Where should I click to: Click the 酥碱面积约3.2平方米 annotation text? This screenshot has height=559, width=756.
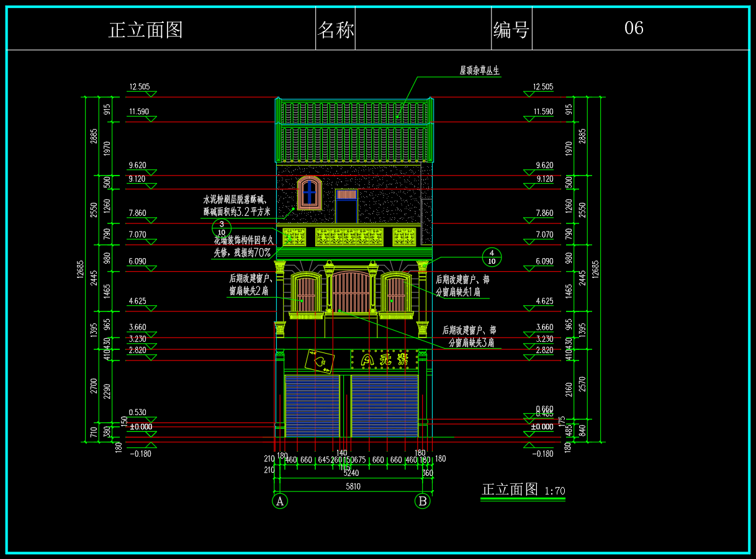click(x=236, y=212)
